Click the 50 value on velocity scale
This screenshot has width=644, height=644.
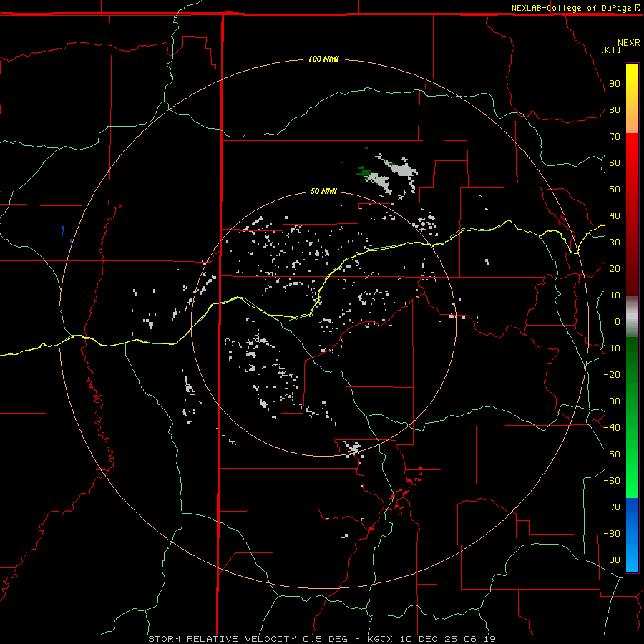[x=615, y=190]
